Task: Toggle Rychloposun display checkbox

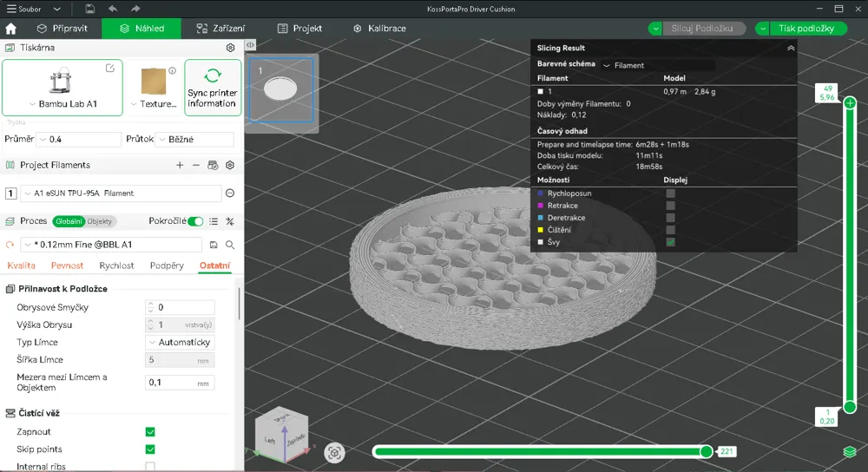Action: pos(670,193)
